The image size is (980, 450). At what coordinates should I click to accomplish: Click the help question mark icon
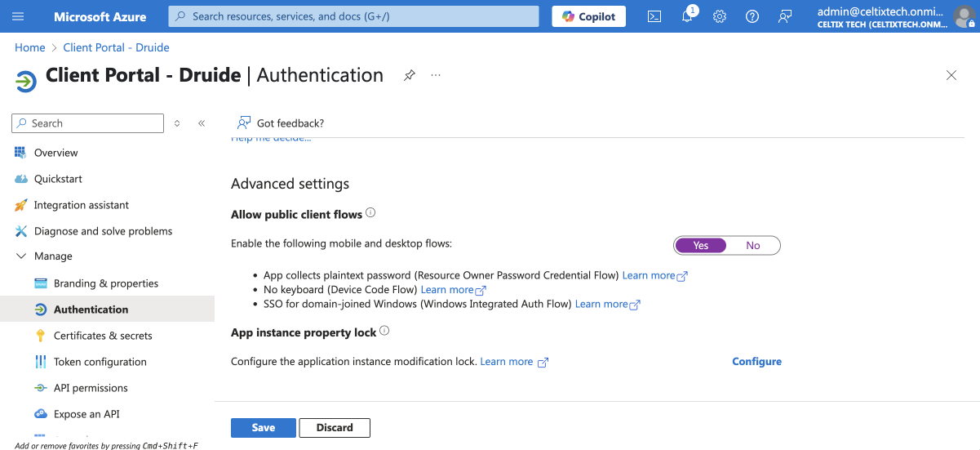coord(752,16)
